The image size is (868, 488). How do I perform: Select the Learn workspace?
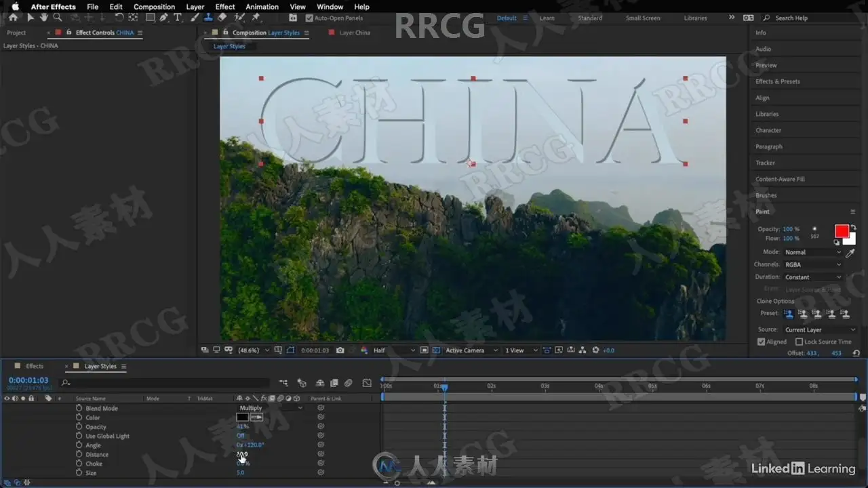tap(547, 18)
